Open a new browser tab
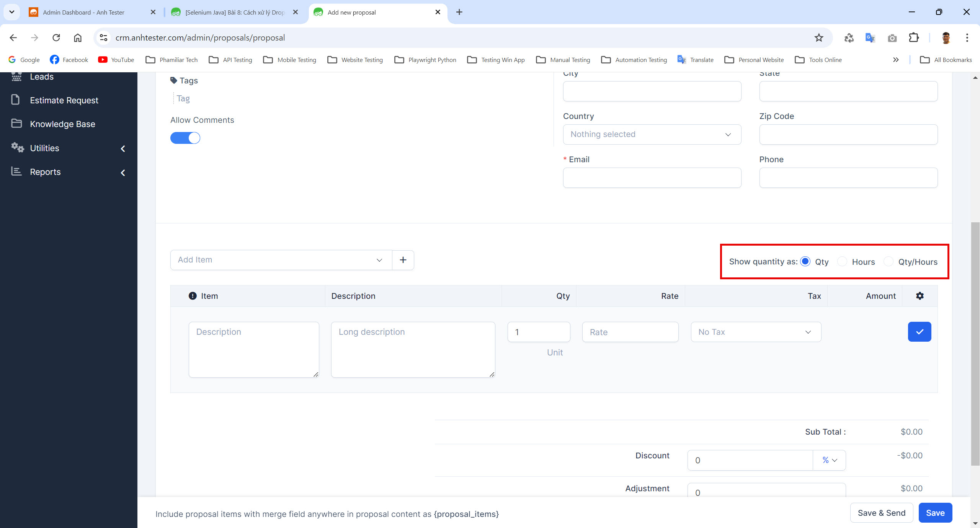980x528 pixels. [459, 12]
